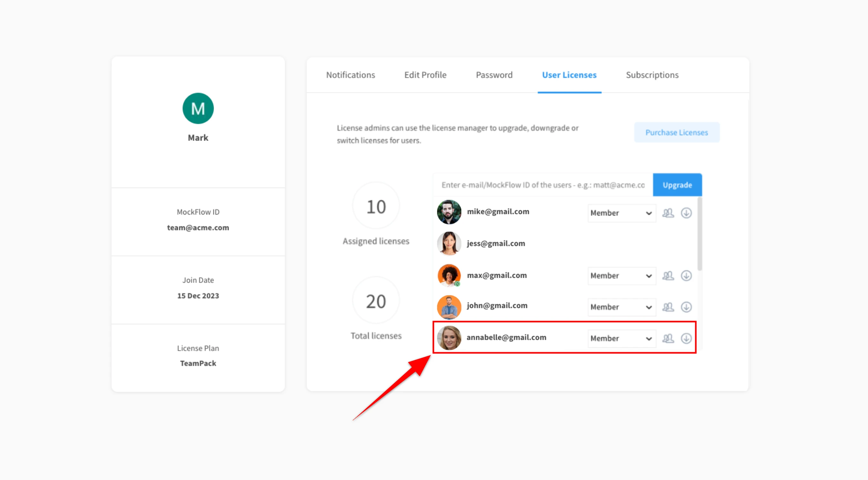Click the user list vertical scrollbar
The image size is (868, 480).
pos(700,234)
